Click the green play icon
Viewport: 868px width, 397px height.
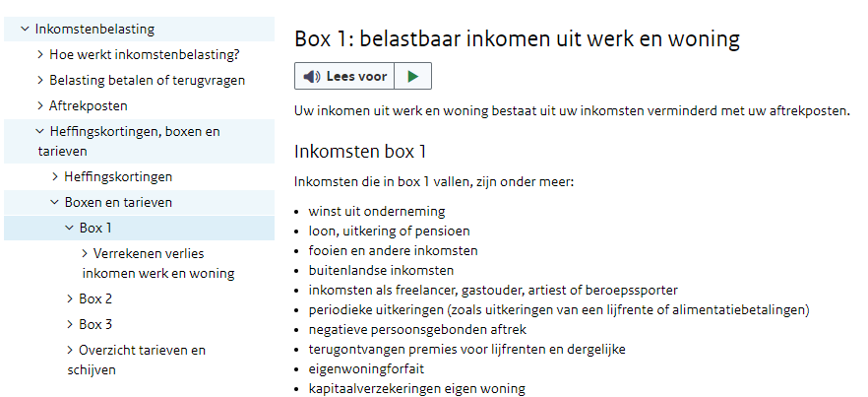[413, 77]
